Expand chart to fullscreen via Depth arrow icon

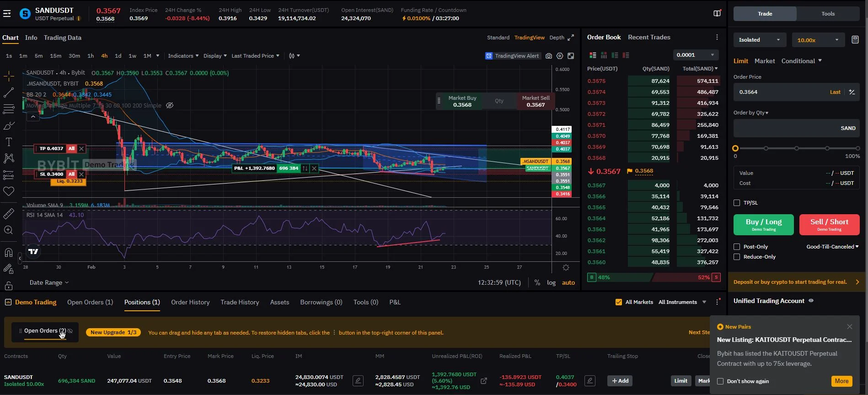point(571,38)
